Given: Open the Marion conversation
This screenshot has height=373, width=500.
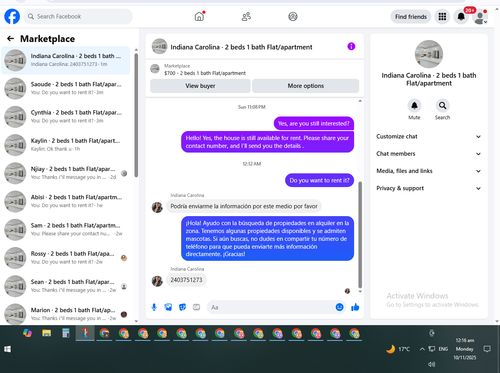Looking at the screenshot, I should click(x=66, y=314).
